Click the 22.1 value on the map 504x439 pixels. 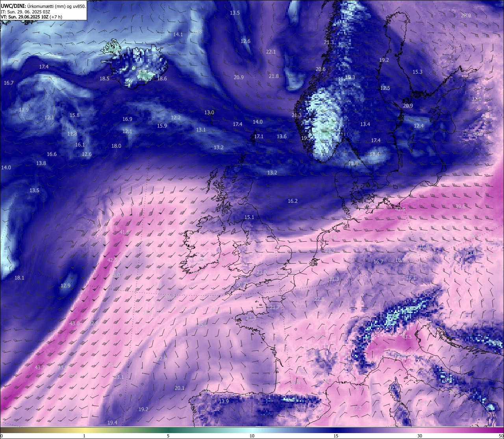pyautogui.click(x=271, y=52)
